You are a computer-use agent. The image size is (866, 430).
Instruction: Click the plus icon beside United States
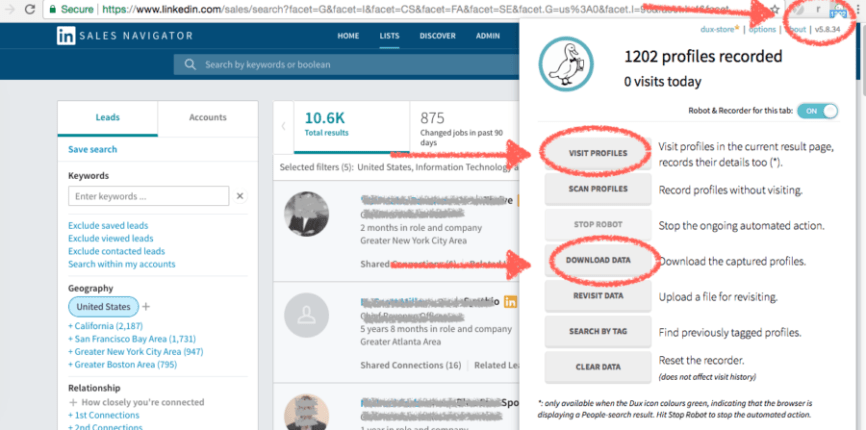tap(145, 307)
